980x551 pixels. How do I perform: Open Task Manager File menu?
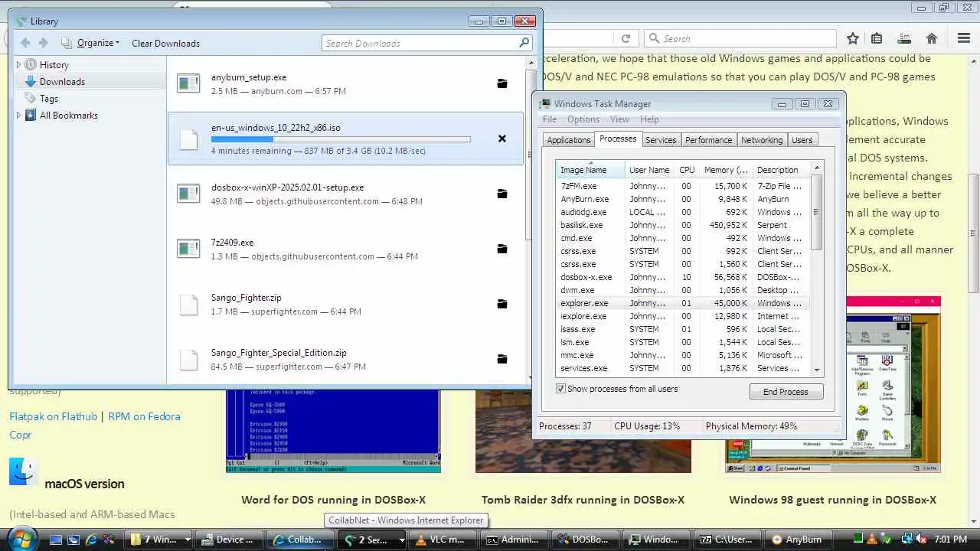click(x=550, y=119)
